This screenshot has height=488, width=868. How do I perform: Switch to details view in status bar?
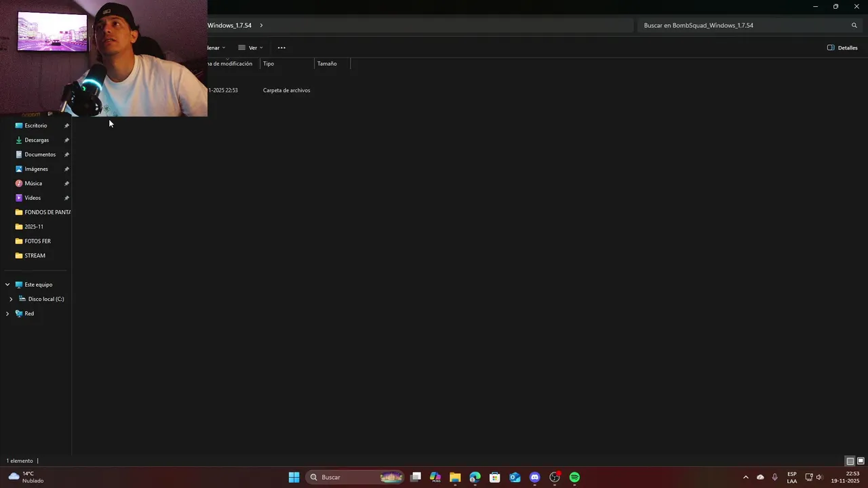pos(850,461)
